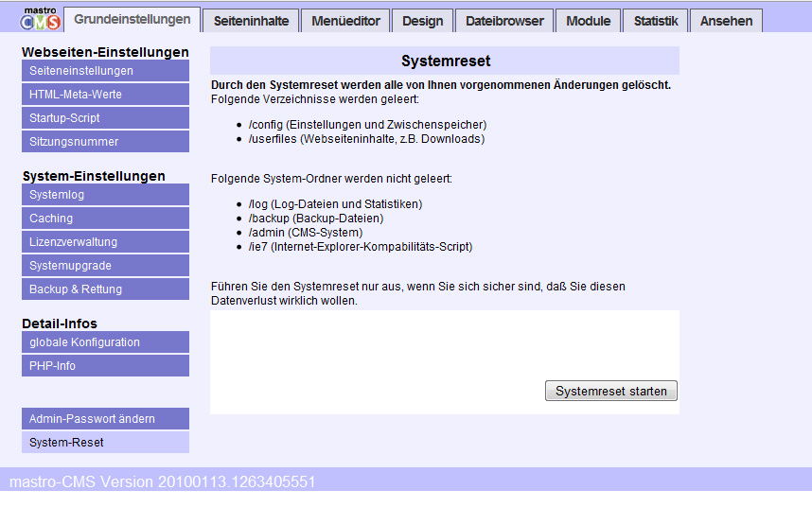The height and width of the screenshot is (525, 812).
Task: Click the bold warning about Änderungen gelöscht
Action: click(441, 85)
